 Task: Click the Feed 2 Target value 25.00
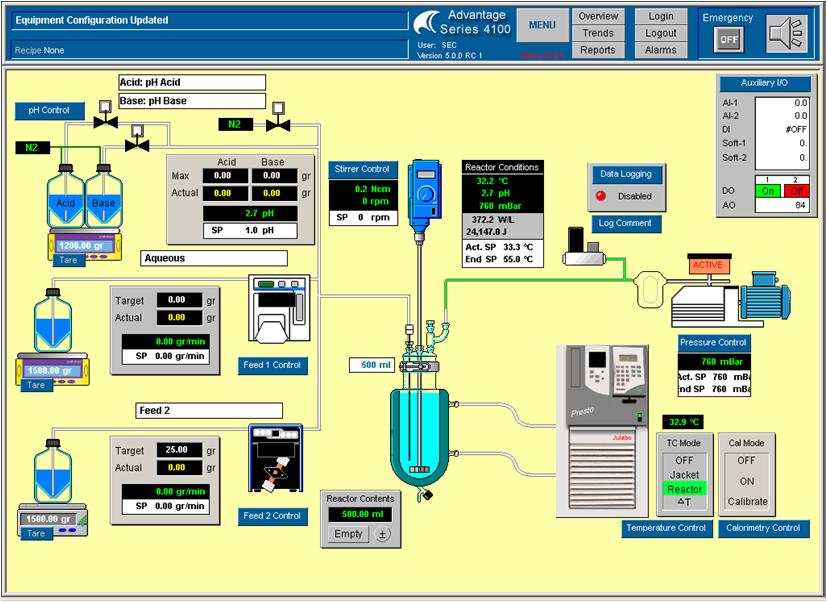pyautogui.click(x=179, y=450)
